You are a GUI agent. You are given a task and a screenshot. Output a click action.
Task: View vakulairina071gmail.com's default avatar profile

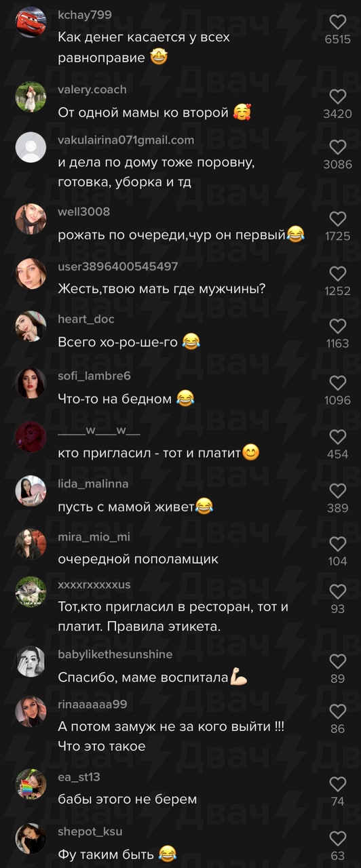pos(31,147)
